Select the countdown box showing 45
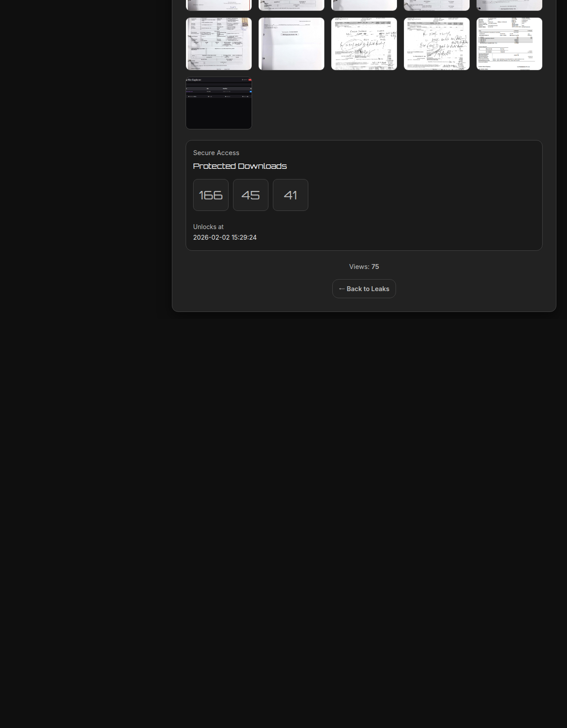The image size is (567, 728). pyautogui.click(x=251, y=195)
